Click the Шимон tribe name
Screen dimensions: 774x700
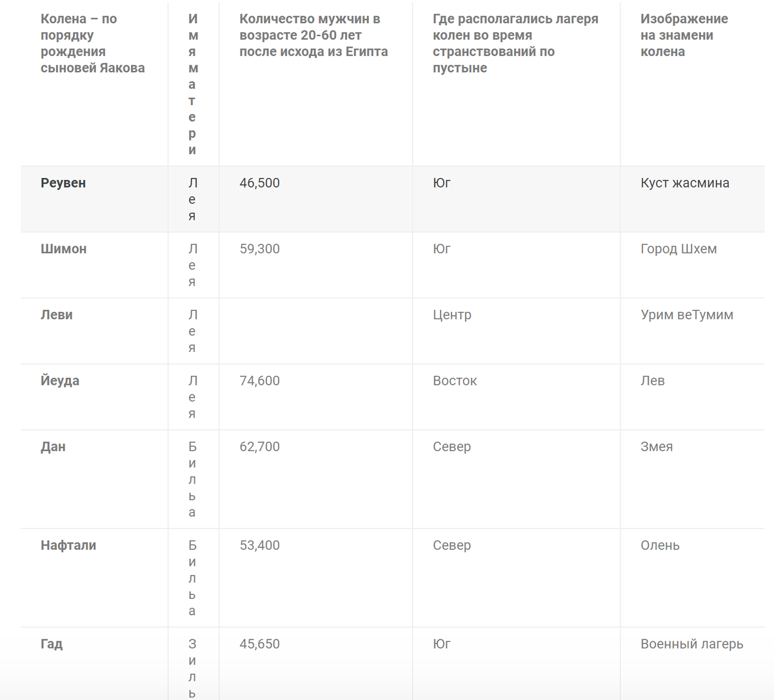63,249
